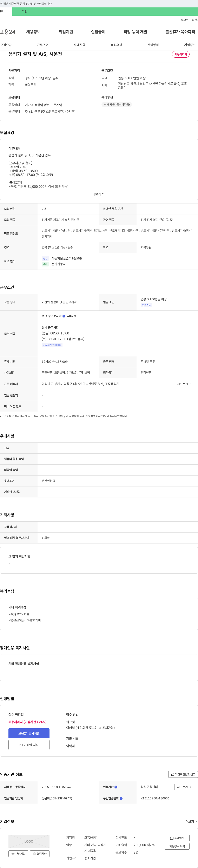Screen dimensions: 198x868
Task: Jump to the 모집요강 section tab
Action: pos(6,45)
